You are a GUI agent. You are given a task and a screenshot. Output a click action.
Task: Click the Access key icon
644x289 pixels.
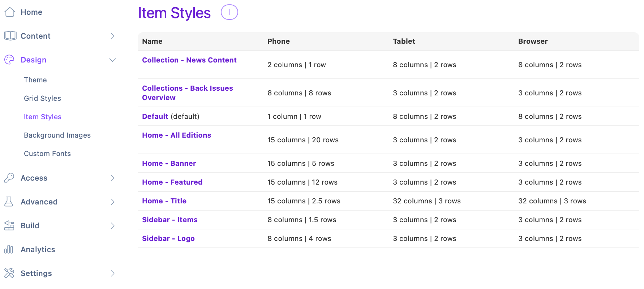tap(9, 178)
